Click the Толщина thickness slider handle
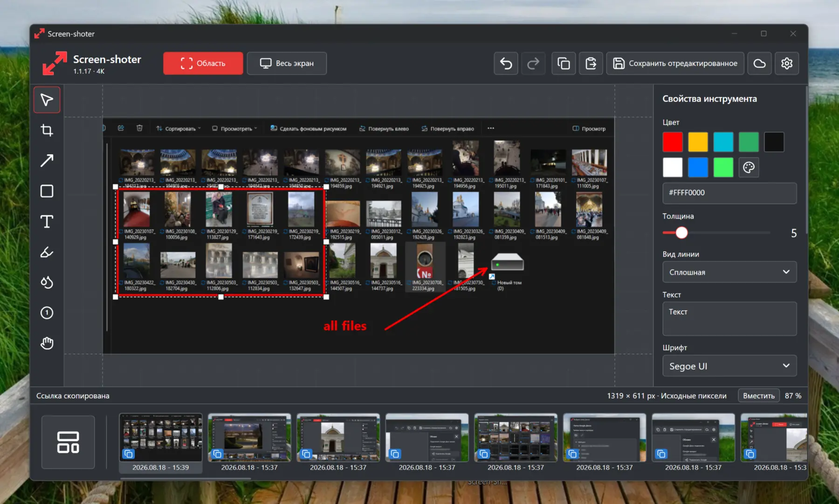839x504 pixels. pos(681,232)
